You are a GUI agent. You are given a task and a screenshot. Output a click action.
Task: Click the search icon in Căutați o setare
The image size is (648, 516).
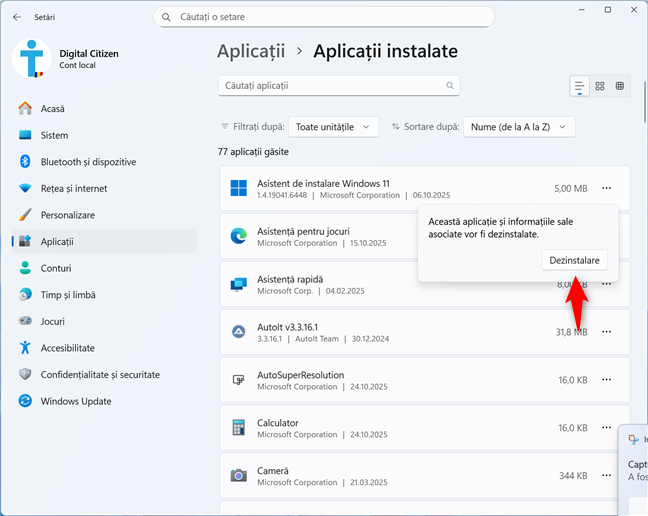[x=166, y=17]
